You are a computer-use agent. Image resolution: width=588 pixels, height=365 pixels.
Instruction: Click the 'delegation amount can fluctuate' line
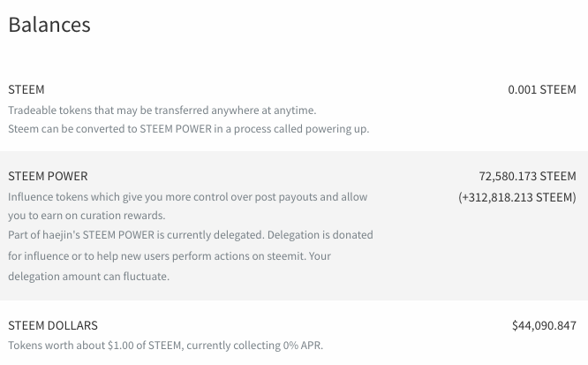[x=89, y=277]
